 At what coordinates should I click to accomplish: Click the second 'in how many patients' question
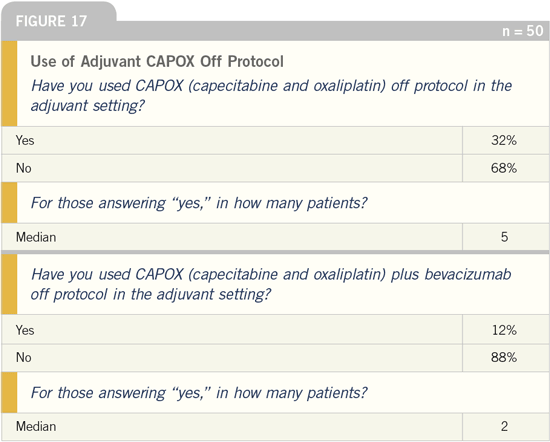[199, 393]
